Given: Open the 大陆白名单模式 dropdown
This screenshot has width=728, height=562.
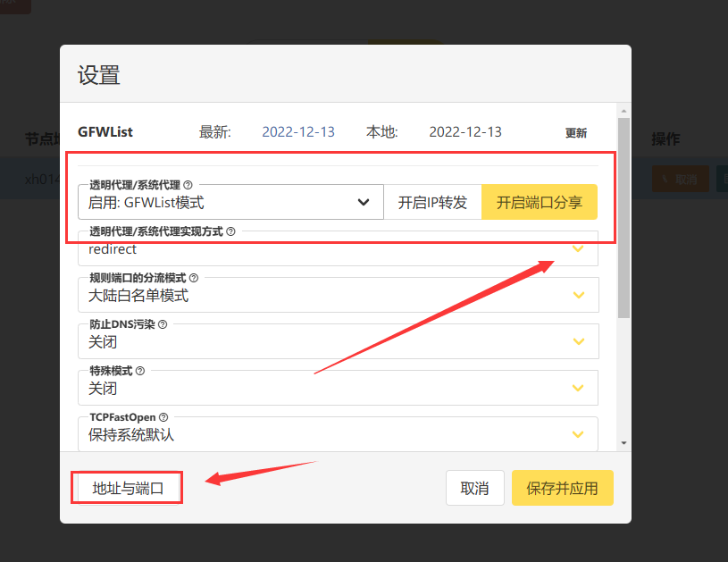Looking at the screenshot, I should coord(338,296).
